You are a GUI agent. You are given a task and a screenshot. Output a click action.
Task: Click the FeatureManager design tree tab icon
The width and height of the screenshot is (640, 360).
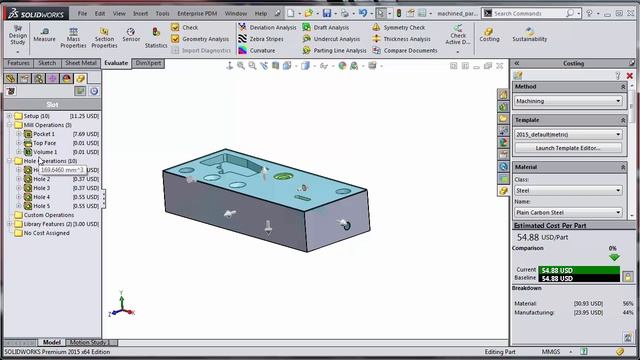coord(11,78)
